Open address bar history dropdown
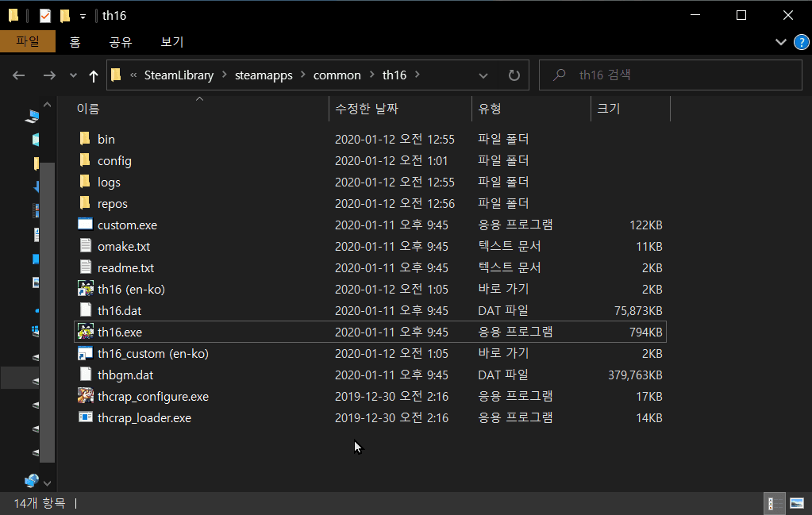The image size is (812, 515). [483, 75]
